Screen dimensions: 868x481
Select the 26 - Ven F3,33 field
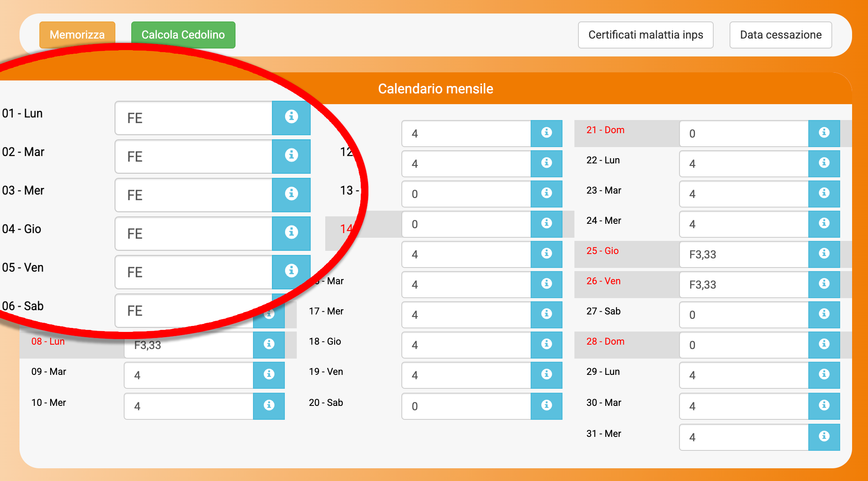[x=743, y=285]
